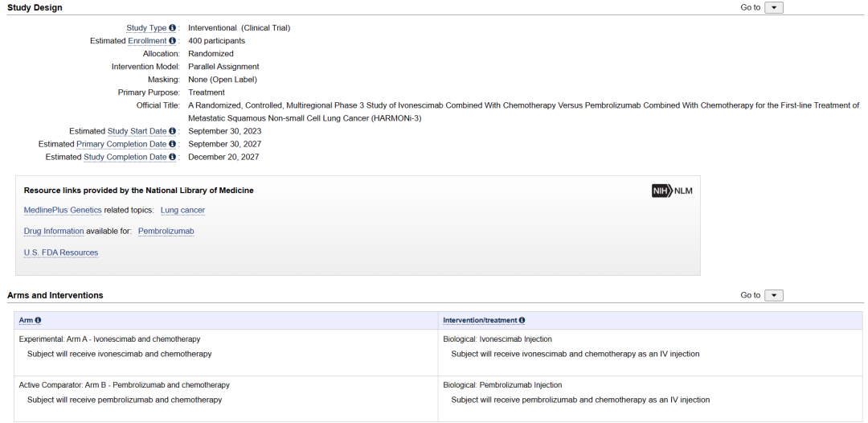
Task: Open the Lung cancer topic link
Action: (182, 210)
